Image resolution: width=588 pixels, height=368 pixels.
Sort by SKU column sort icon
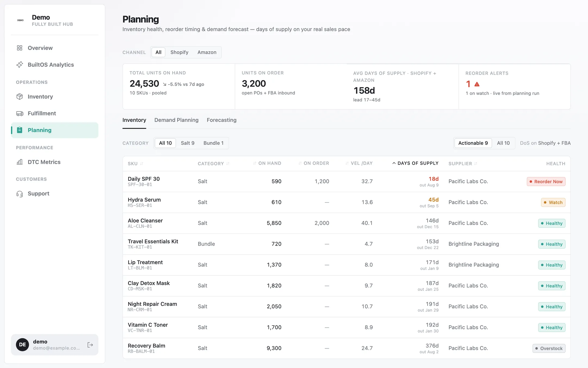pyautogui.click(x=142, y=164)
